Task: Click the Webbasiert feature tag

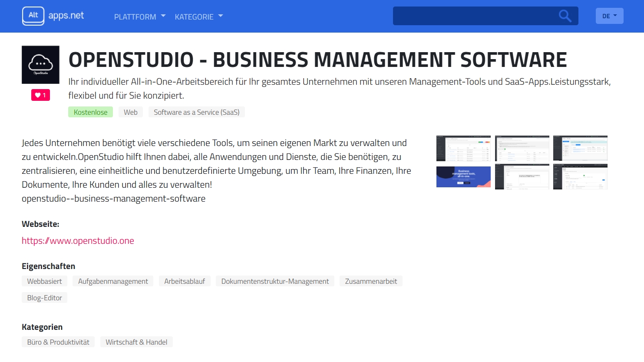Action: [x=44, y=281]
